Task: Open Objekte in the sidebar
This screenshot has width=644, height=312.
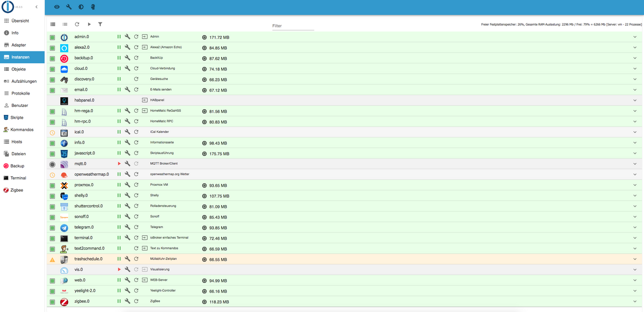Action: [x=23, y=69]
